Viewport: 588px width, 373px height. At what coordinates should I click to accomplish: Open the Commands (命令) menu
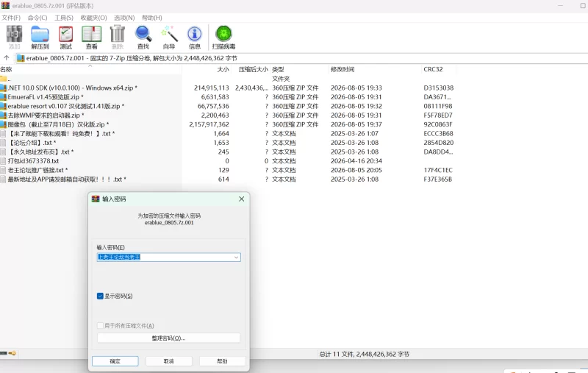tap(37, 18)
